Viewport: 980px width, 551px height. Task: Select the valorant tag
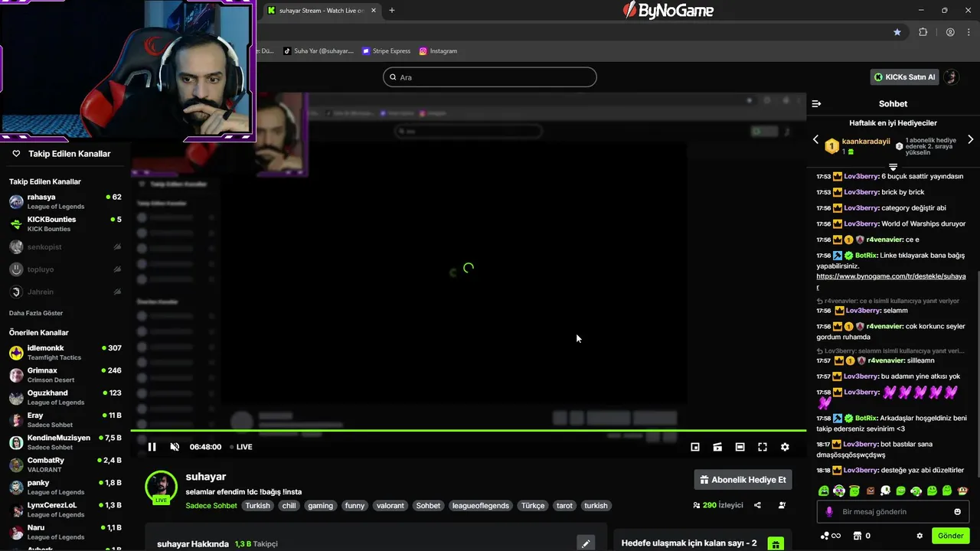tap(390, 506)
